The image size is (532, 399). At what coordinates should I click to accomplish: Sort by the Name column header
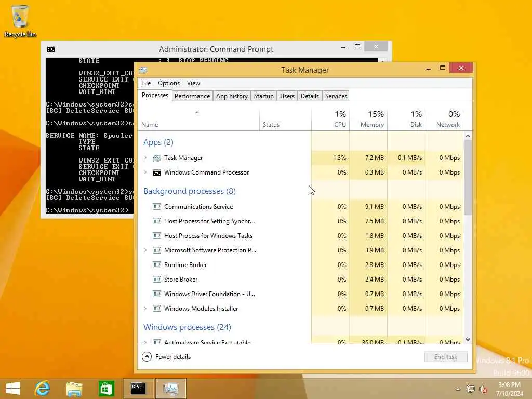click(x=199, y=119)
